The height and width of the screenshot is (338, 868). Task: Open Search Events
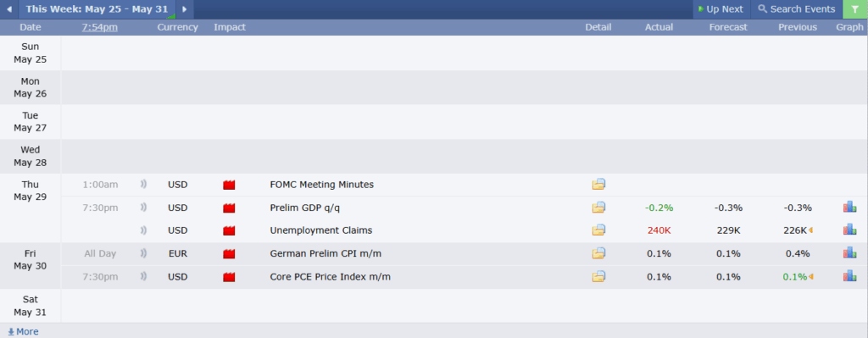pyautogui.click(x=796, y=9)
